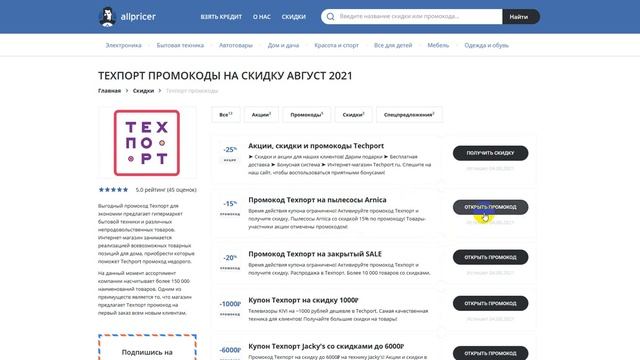Click the page heading ТЕХПОРТ ПРОМОКОДЫ
This screenshot has height=360, width=640.
pos(225,76)
